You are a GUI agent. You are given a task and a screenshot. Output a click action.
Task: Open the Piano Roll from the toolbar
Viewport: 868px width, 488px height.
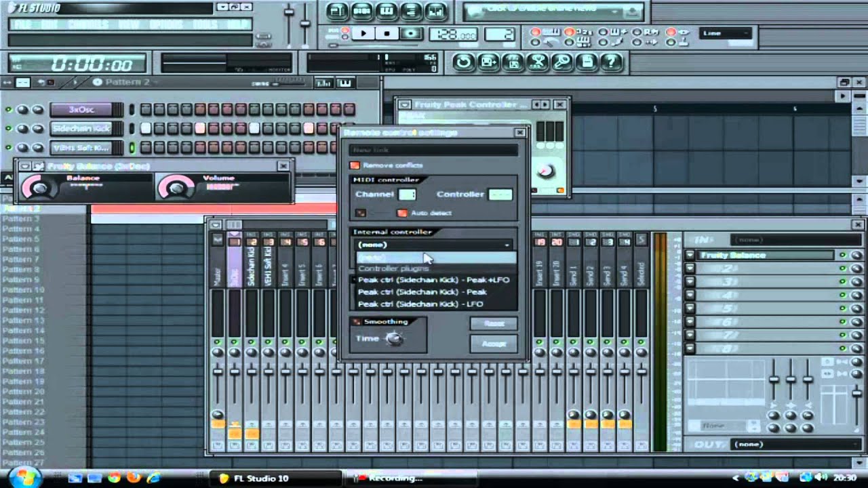click(x=387, y=12)
